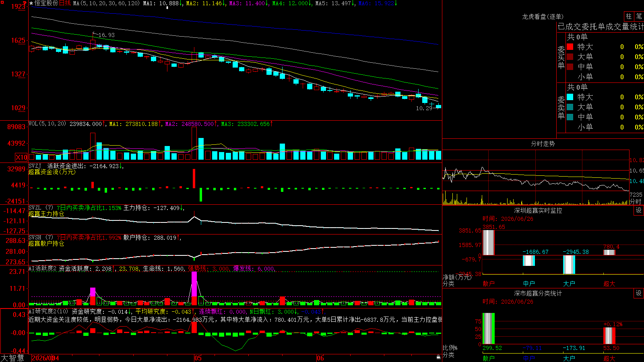This screenshot has height=362, width=644.
Task: Click the X10 volume multiplier box
Action: [21, 157]
